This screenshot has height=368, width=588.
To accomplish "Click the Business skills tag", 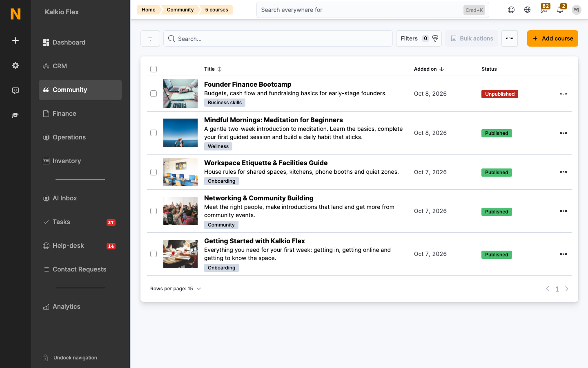I will click(x=225, y=103).
